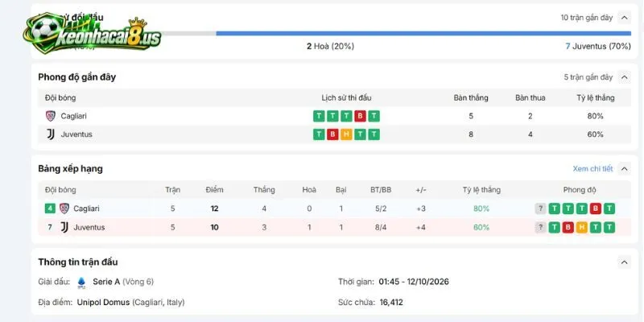
Task: Click the '(Vòng 6)' round label
Action: [x=138, y=282]
